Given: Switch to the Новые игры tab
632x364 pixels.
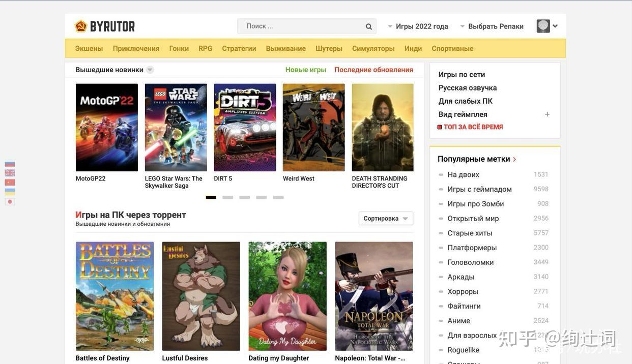Looking at the screenshot, I should [x=306, y=70].
